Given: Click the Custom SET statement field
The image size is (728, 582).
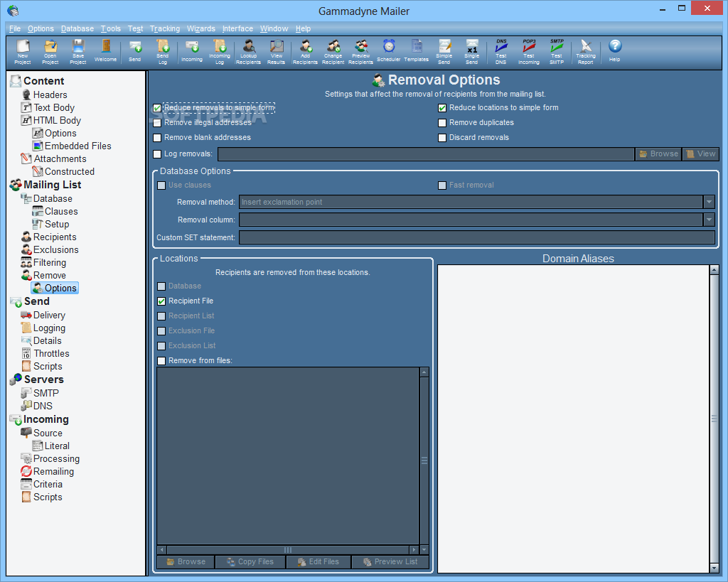Looking at the screenshot, I should pyautogui.click(x=477, y=237).
